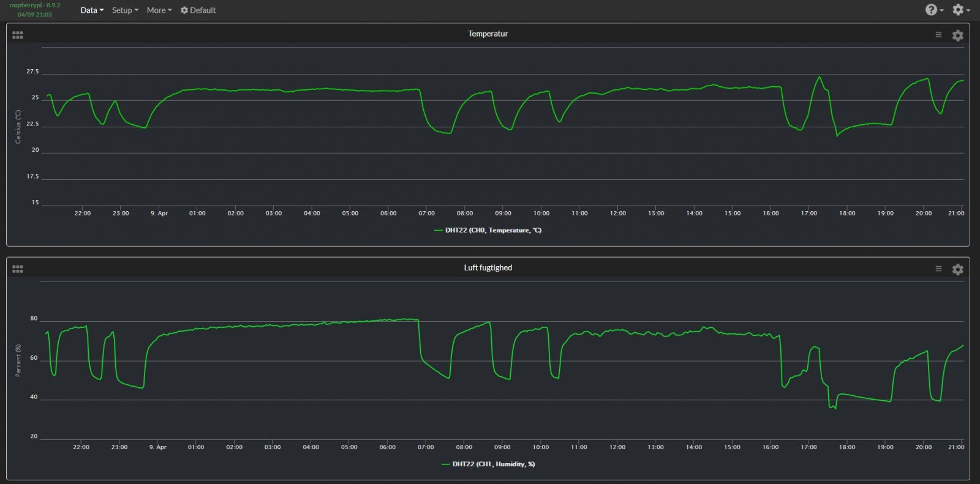
Task: Open the Luft fugtighed widget gear settings
Action: coord(958,269)
